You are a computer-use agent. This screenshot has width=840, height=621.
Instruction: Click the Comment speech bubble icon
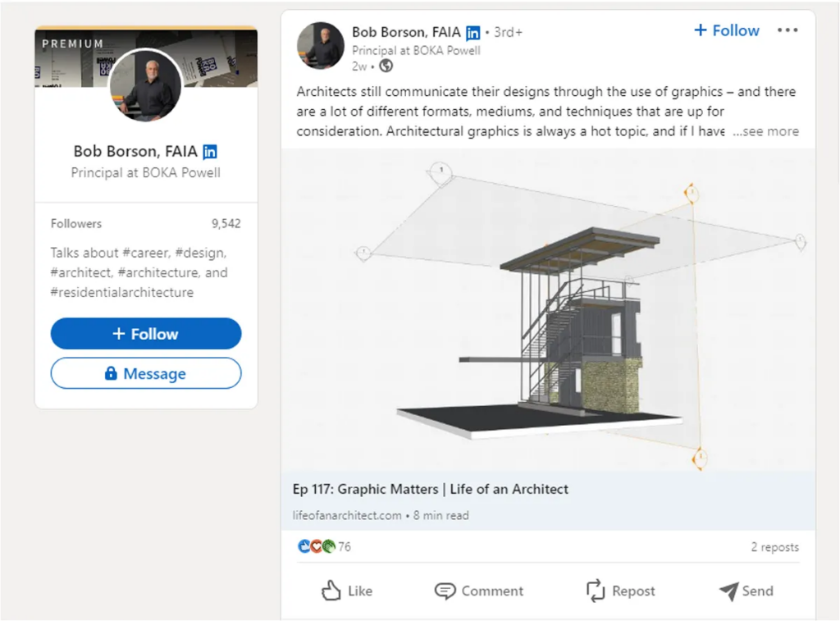[445, 591]
